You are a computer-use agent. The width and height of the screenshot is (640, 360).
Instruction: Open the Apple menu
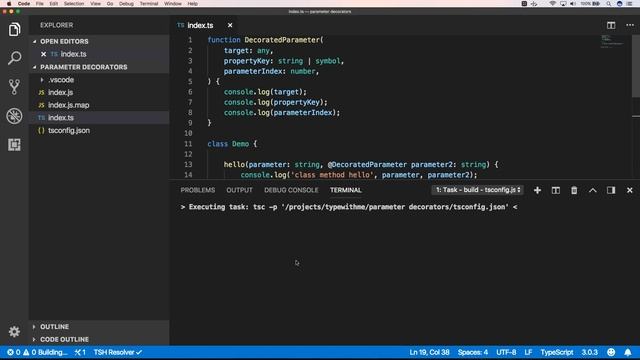click(x=9, y=4)
